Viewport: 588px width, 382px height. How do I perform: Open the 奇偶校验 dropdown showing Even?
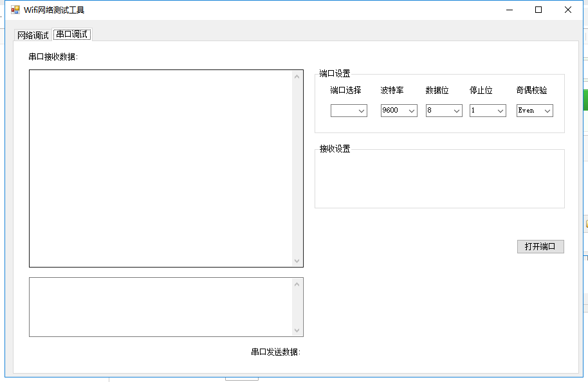(x=535, y=111)
